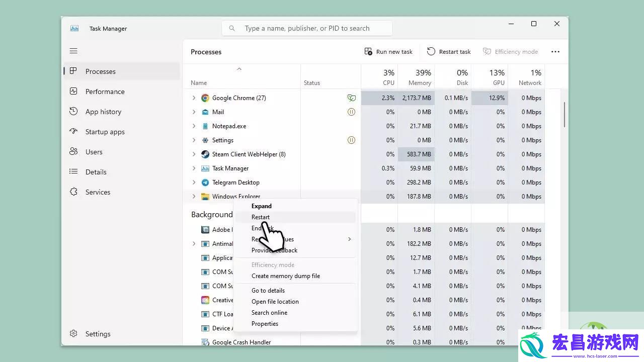Open the hamburger navigation menu

point(73,51)
